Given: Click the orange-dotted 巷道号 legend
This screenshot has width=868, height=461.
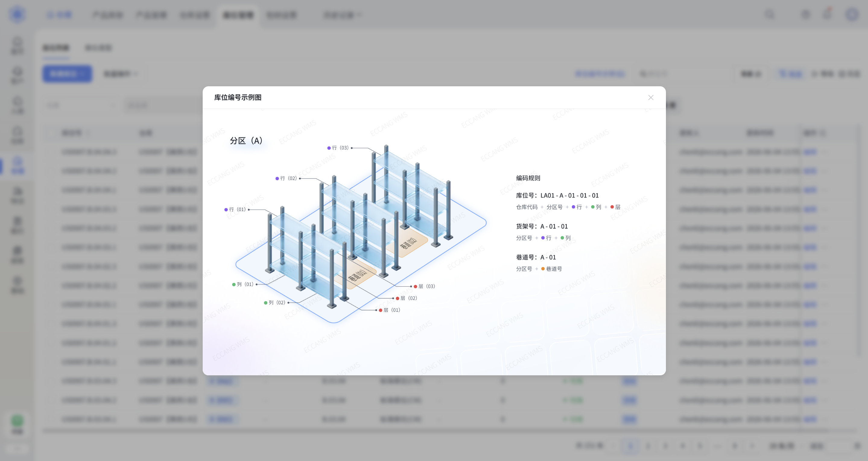Looking at the screenshot, I should [x=551, y=269].
